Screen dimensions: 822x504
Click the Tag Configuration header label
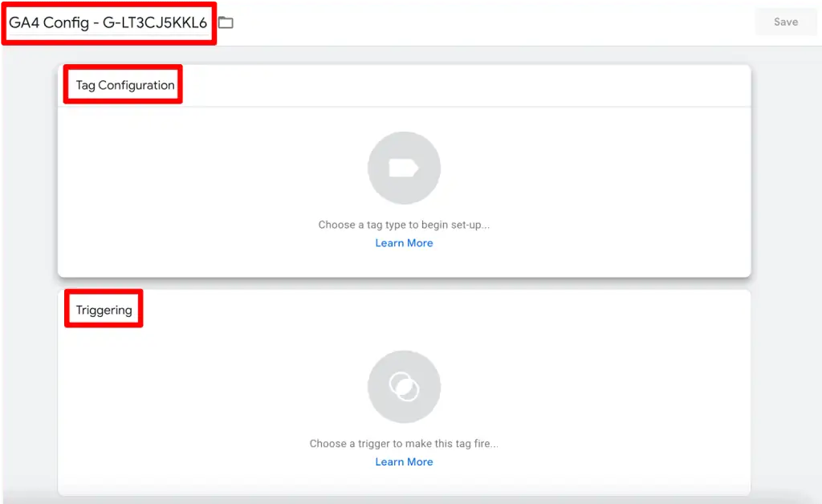point(122,85)
